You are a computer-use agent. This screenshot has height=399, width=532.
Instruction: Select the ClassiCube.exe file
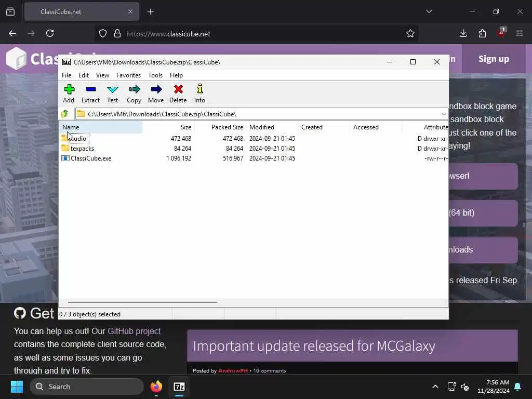click(x=86, y=158)
